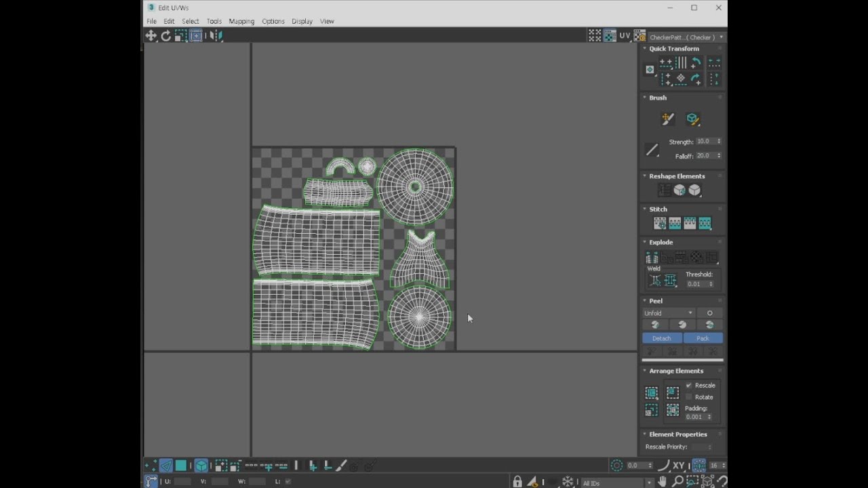Toggle Polygon sub-object mode

click(x=181, y=466)
